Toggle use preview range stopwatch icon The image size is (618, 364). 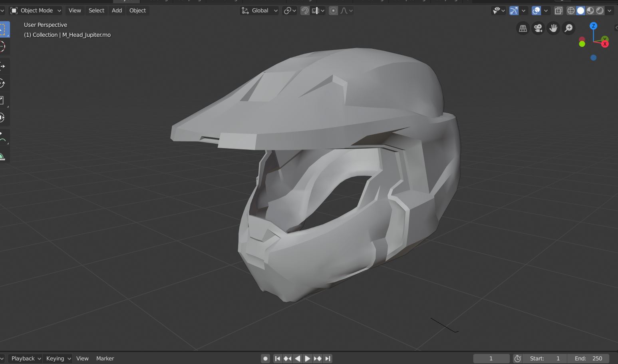point(517,358)
